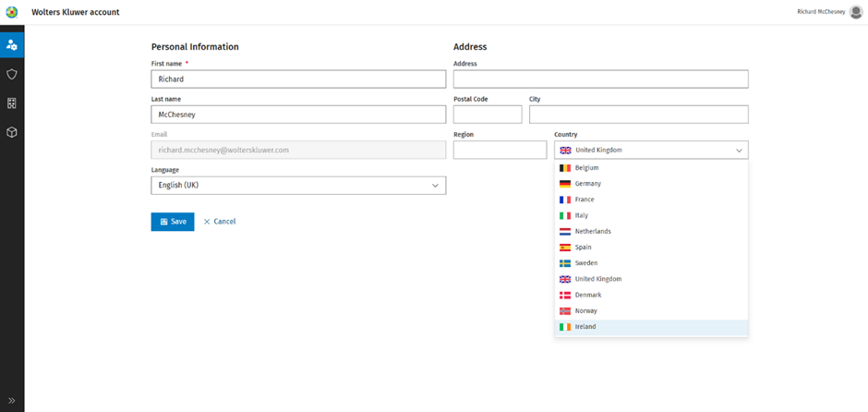
Task: Select Norway from country list
Action: [652, 310]
